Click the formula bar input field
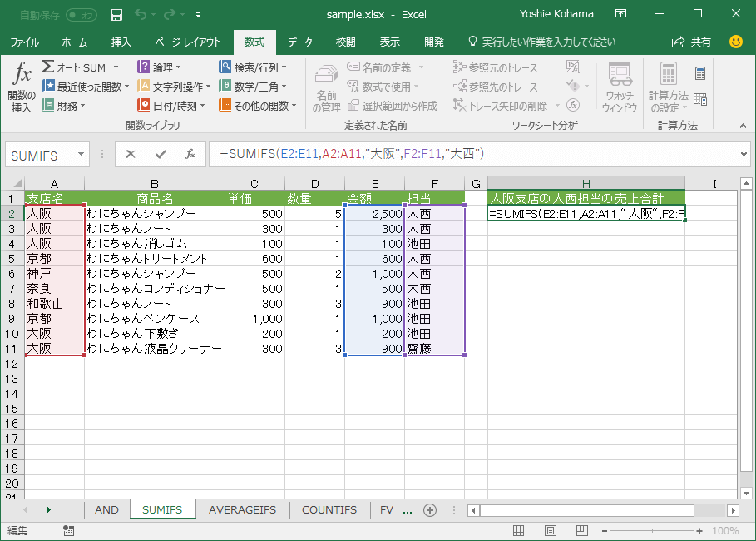Image resolution: width=756 pixels, height=541 pixels. click(474, 154)
